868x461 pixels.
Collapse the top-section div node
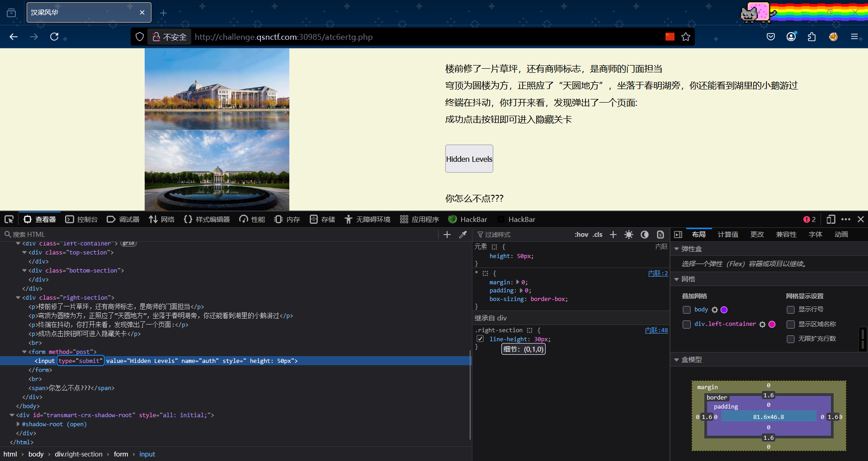24,253
